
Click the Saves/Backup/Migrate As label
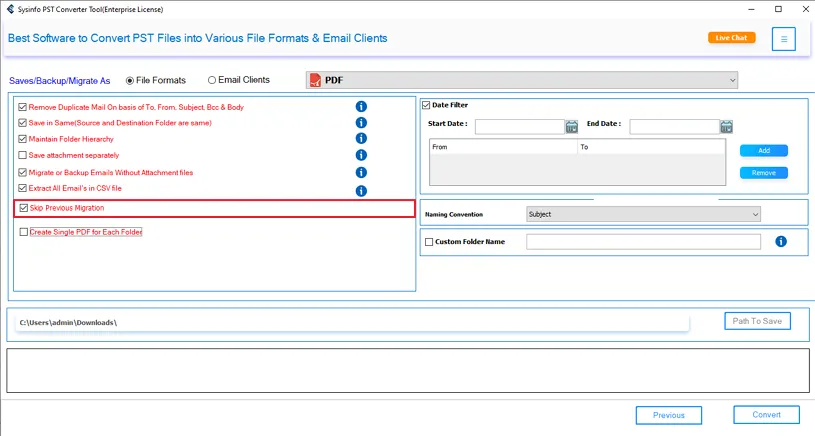coord(59,81)
